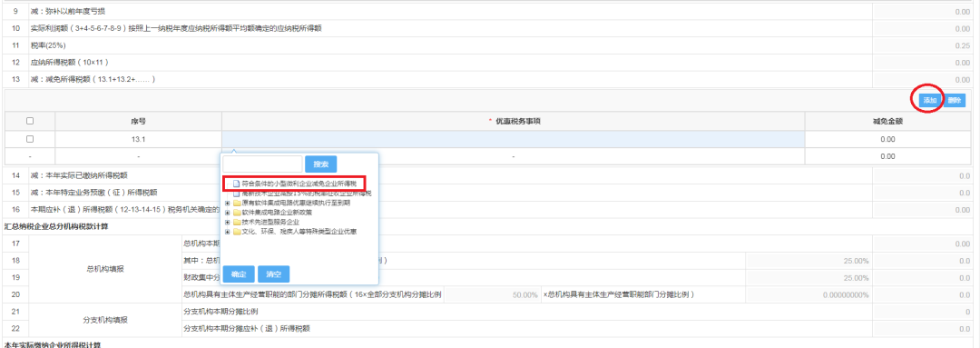Screen dimensions: 980x348
Task: Click the 50.00% value in row 20
Action: click(525, 294)
